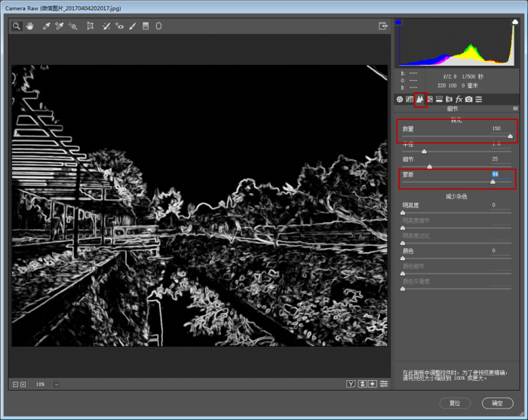This screenshot has height=420, width=528.
Task: Select the Graduated Filter tool
Action: click(146, 26)
